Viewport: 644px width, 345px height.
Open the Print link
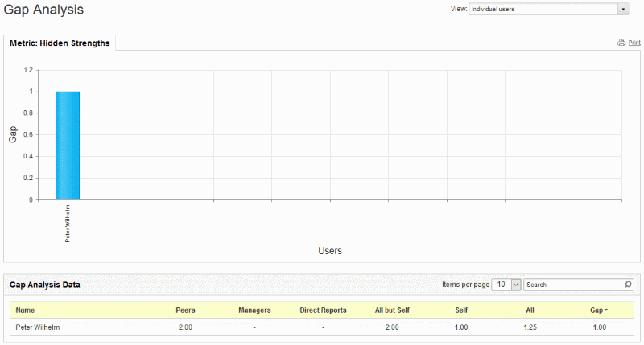click(x=634, y=43)
